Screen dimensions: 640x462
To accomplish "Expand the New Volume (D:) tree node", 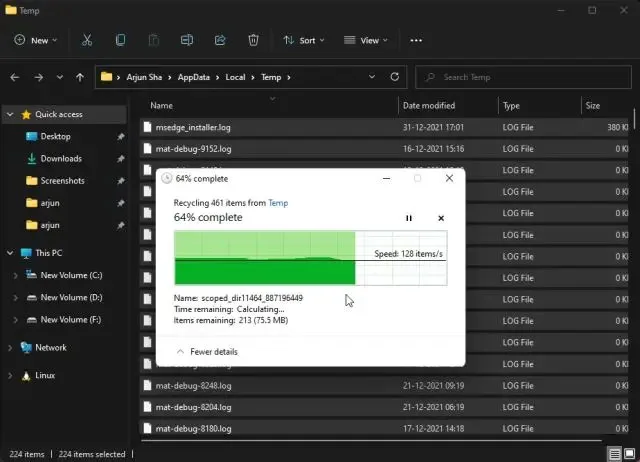I will 16,298.
